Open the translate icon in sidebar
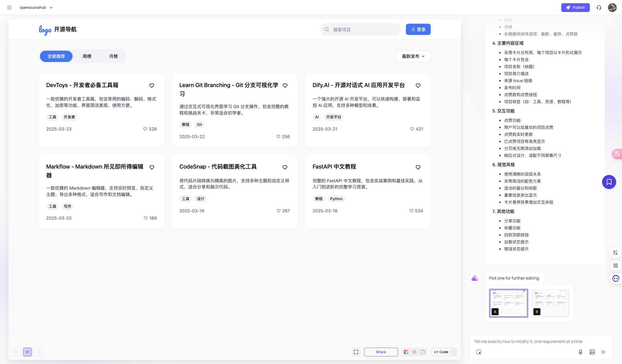The width and height of the screenshot is (622, 364). (x=615, y=253)
